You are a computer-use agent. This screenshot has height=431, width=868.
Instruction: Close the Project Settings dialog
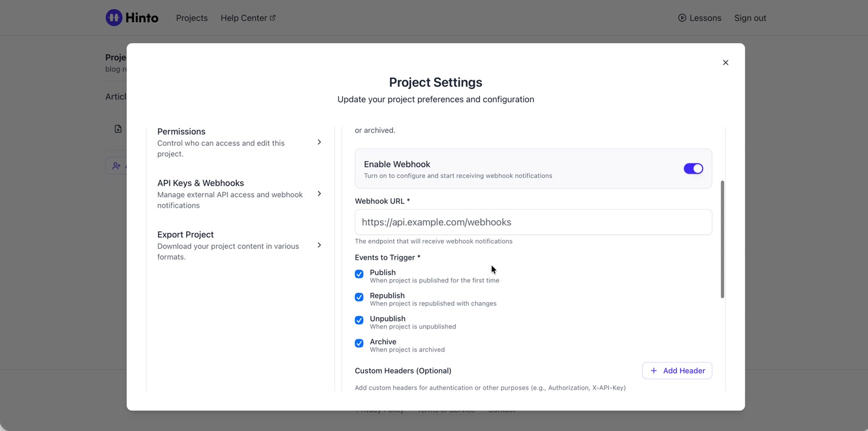(x=726, y=63)
